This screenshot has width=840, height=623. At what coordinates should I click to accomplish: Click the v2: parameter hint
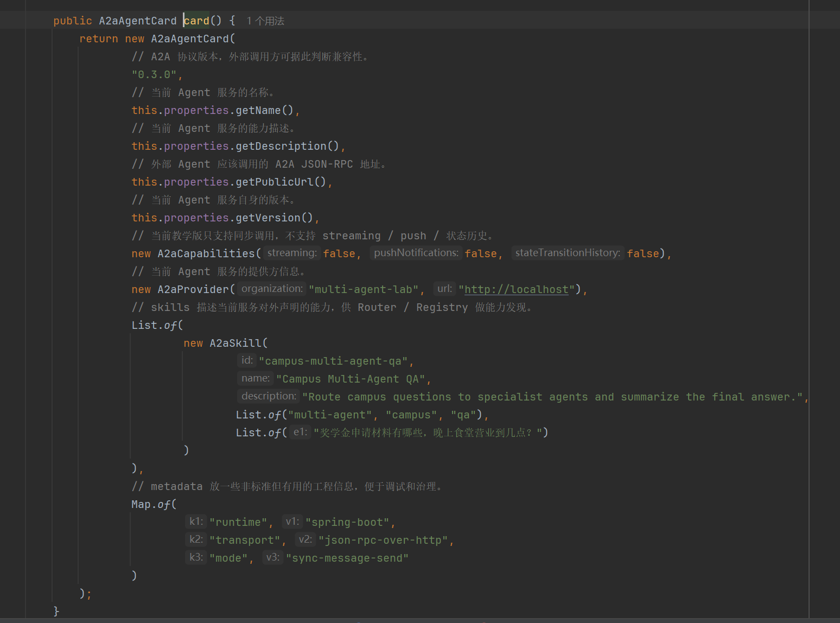305,539
